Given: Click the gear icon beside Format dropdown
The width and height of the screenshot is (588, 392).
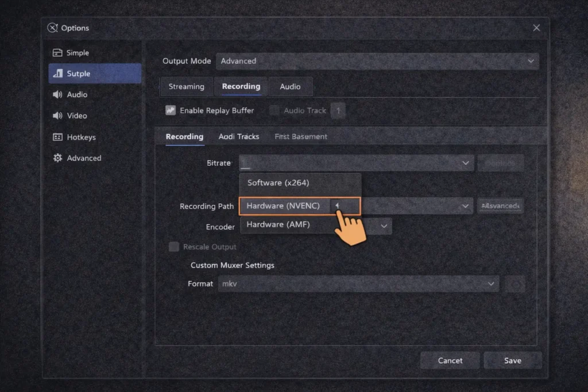Looking at the screenshot, I should point(514,284).
